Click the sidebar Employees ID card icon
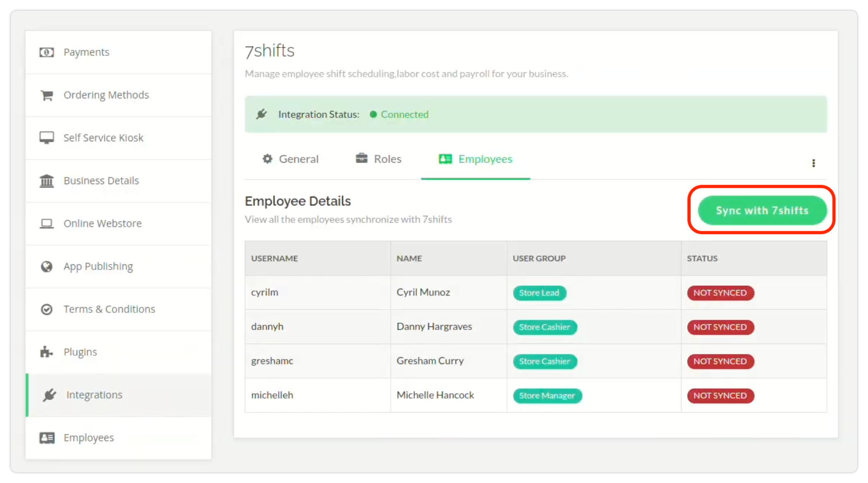Screen dimensions: 868x483 pos(47,438)
